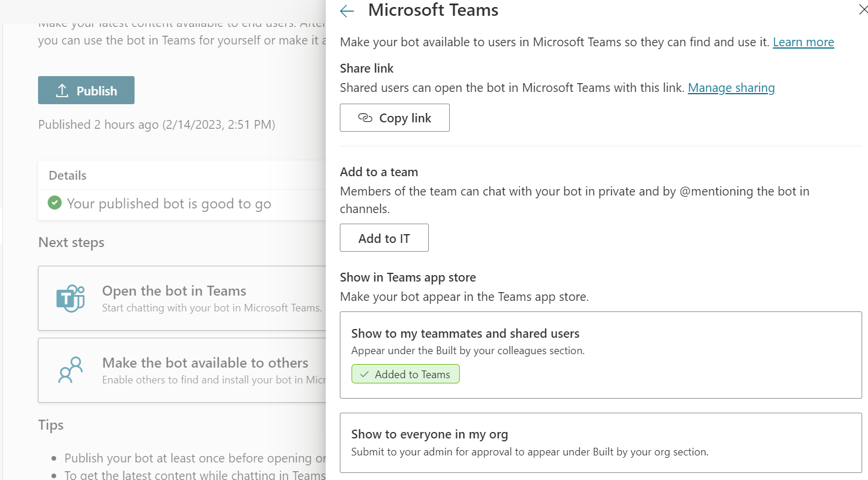Click the people icon beside Make the bot available
This screenshot has width=868, height=480.
[x=71, y=370]
